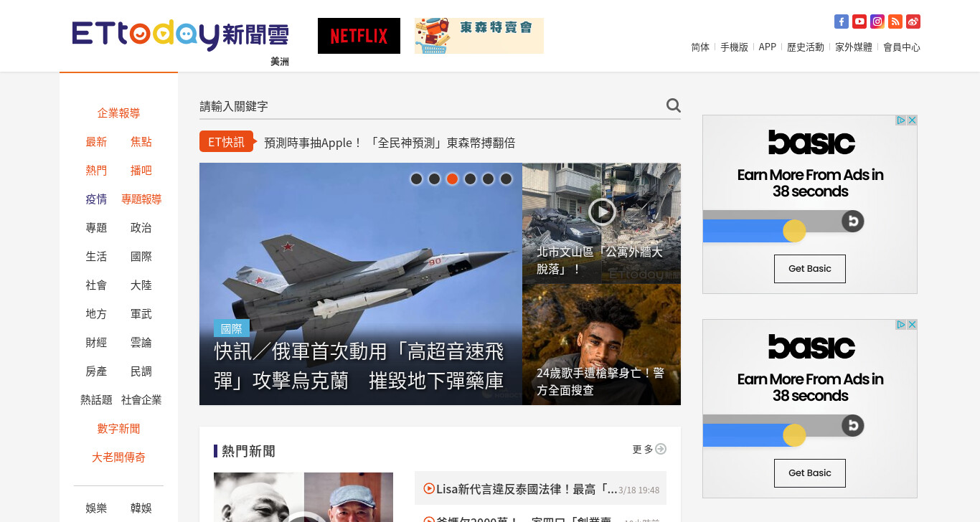Open the ETtoday Facebook page icon
Screen dimensions: 980x522
pos(842,22)
